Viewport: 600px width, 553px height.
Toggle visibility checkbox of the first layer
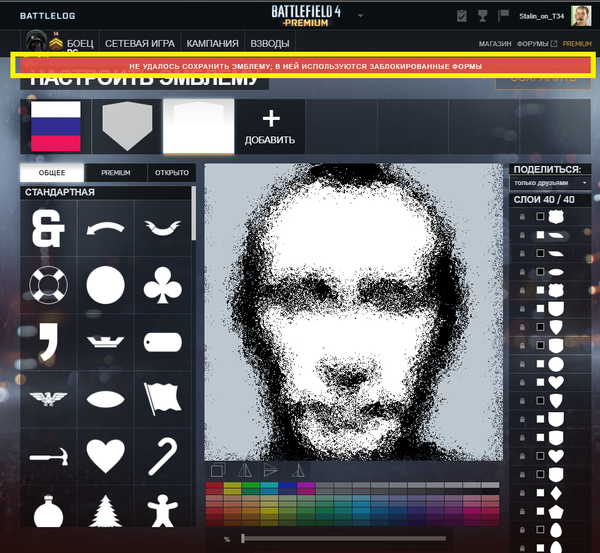click(540, 216)
